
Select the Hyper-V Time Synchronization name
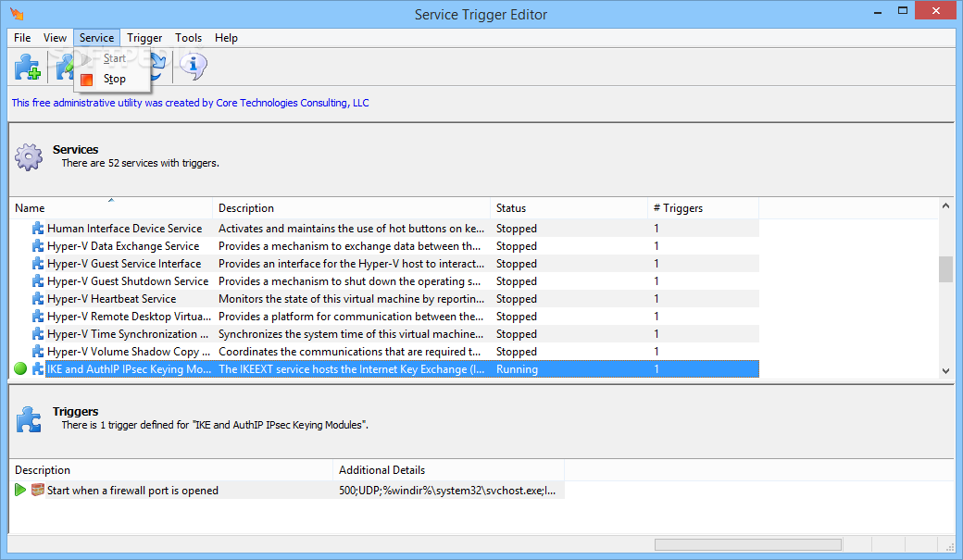(x=128, y=334)
